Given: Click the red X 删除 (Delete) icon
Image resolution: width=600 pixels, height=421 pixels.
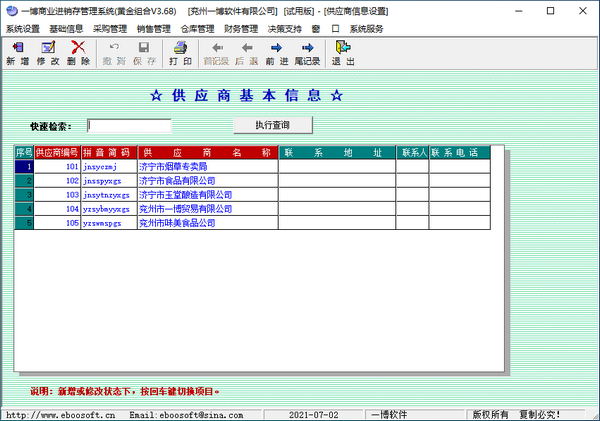Looking at the screenshot, I should tap(78, 53).
